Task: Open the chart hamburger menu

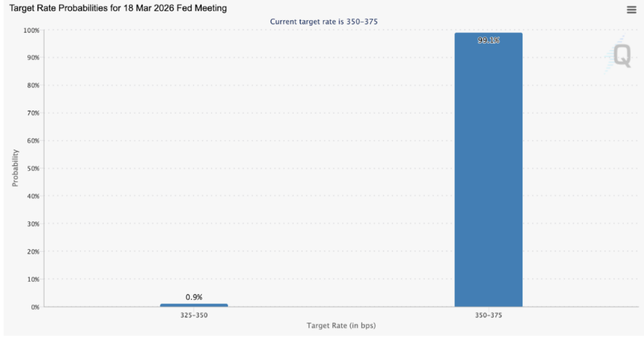Action: coord(631,9)
